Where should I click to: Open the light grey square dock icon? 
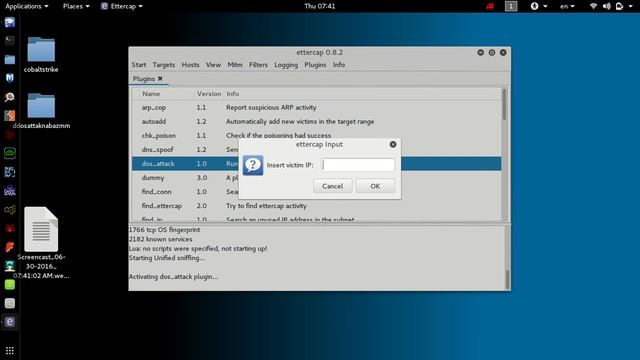click(10, 303)
